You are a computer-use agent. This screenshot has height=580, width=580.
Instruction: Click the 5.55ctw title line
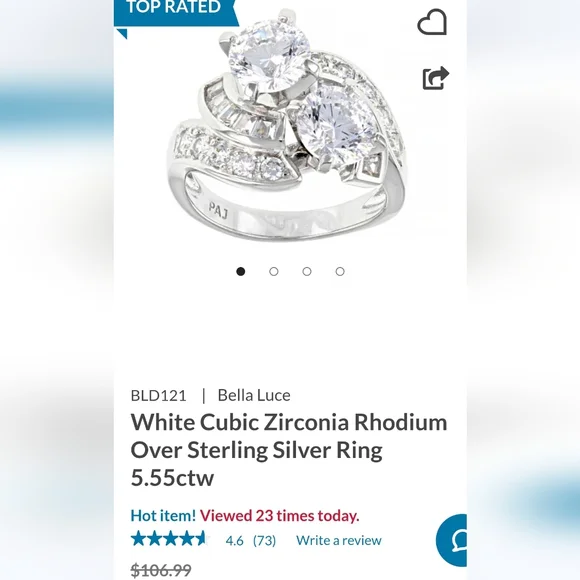(x=172, y=478)
